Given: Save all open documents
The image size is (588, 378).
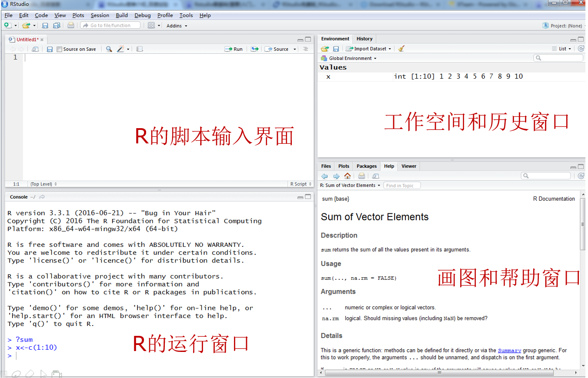Looking at the screenshot, I should (57, 26).
